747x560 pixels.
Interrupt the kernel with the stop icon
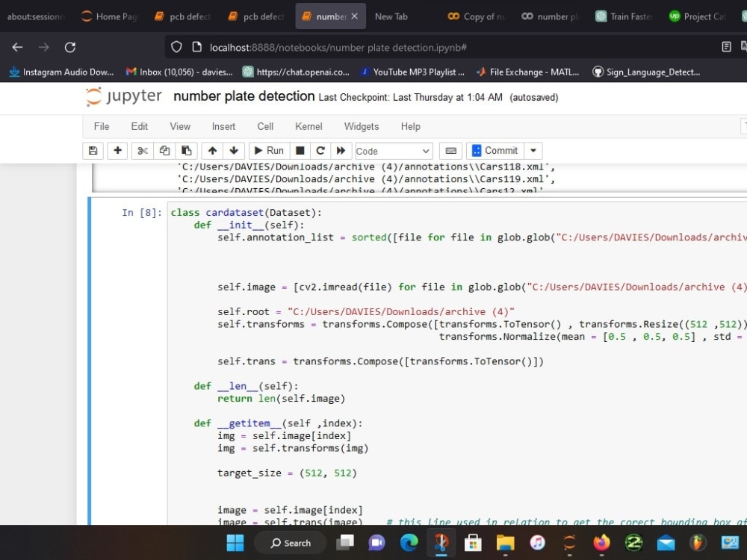tap(300, 150)
